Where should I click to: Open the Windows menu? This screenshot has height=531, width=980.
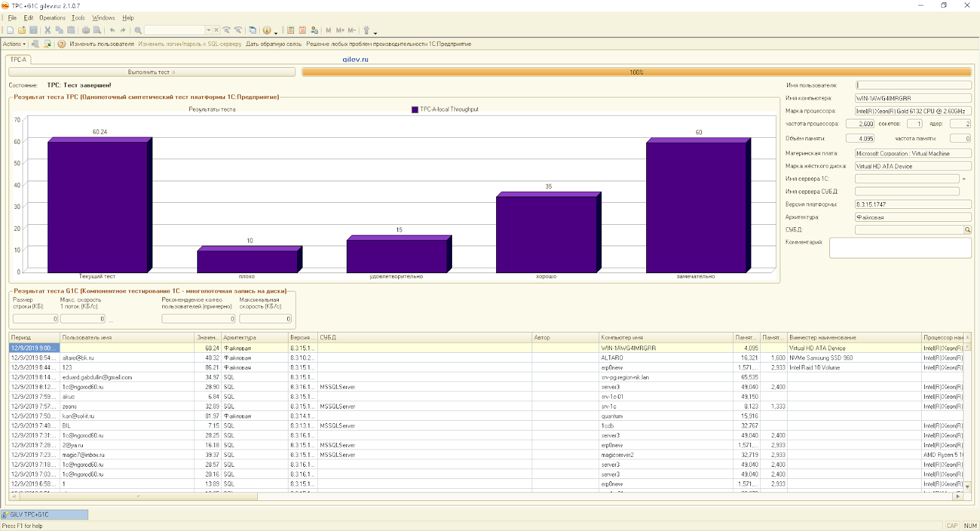pos(104,18)
